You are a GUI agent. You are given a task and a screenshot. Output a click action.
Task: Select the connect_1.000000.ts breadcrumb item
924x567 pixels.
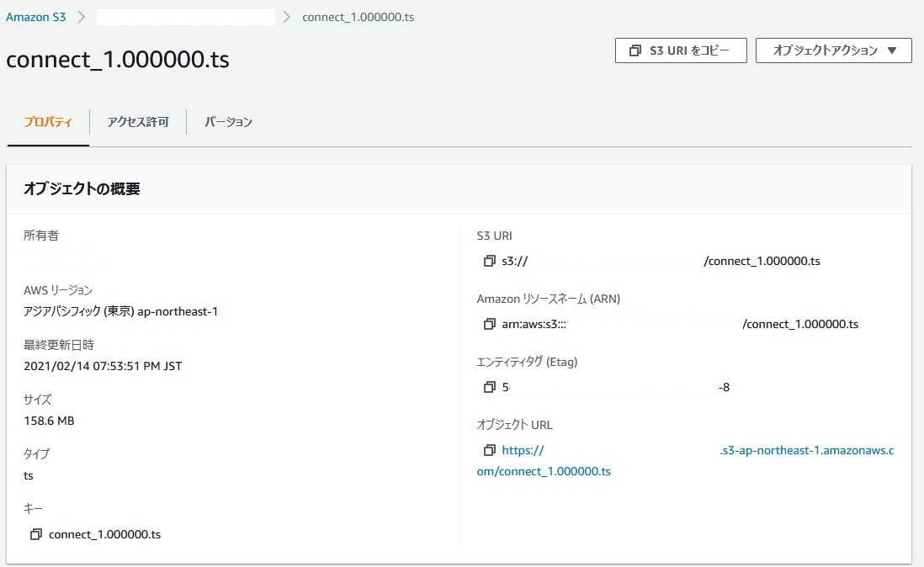tap(358, 17)
